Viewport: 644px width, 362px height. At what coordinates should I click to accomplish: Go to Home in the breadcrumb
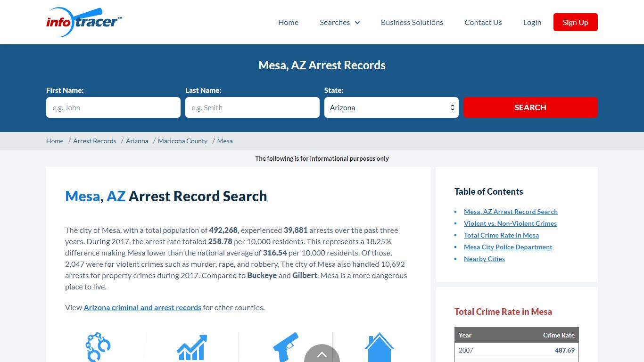pyautogui.click(x=55, y=141)
